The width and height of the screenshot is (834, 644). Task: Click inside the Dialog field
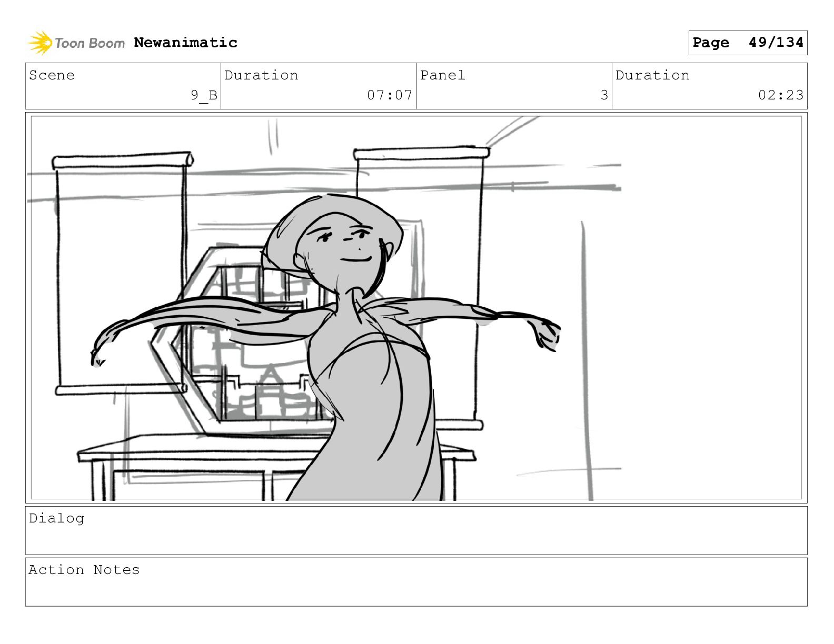[416, 530]
